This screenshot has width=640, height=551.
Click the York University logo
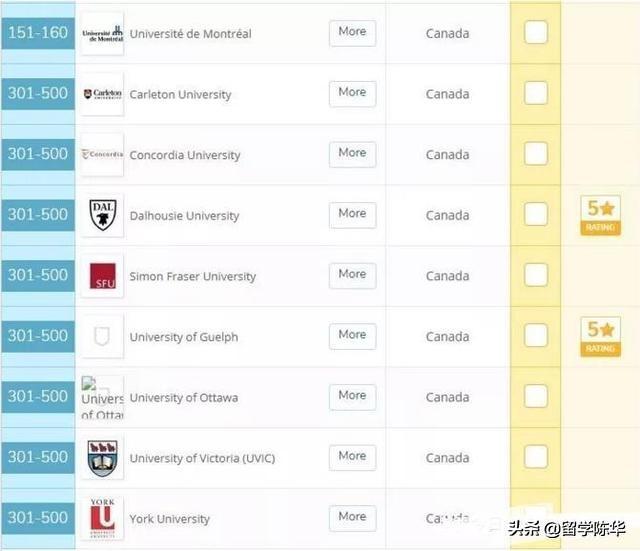click(102, 518)
